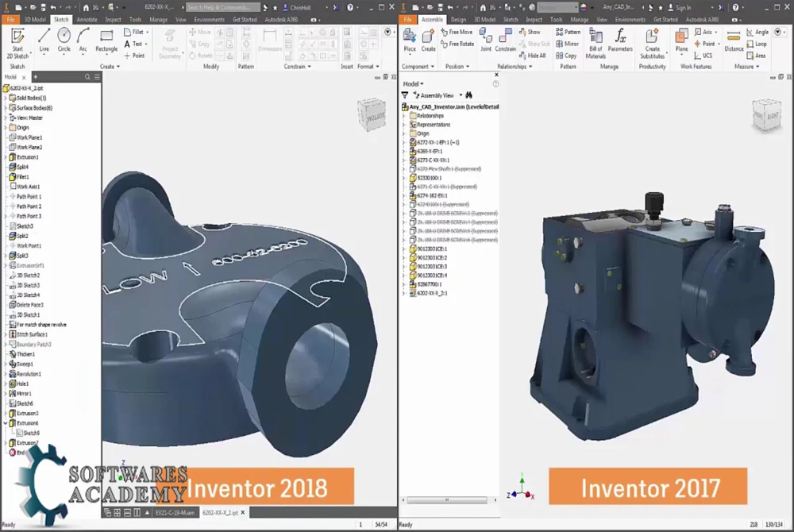The width and height of the screenshot is (794, 532).
Task: Close the 6202-XX-X_2.ipt document tab
Action: [242, 513]
